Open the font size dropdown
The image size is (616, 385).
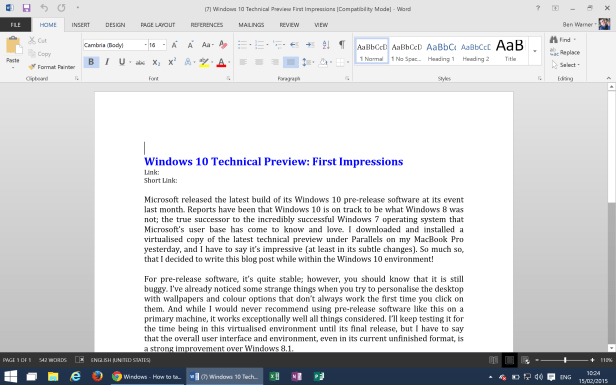[164, 45]
